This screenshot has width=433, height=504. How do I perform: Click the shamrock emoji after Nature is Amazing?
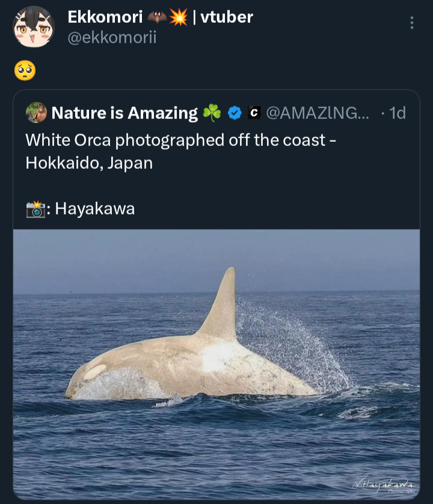(212, 112)
